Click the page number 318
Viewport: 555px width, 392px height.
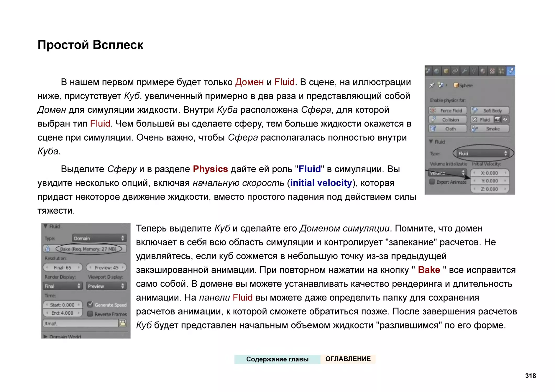530,376
